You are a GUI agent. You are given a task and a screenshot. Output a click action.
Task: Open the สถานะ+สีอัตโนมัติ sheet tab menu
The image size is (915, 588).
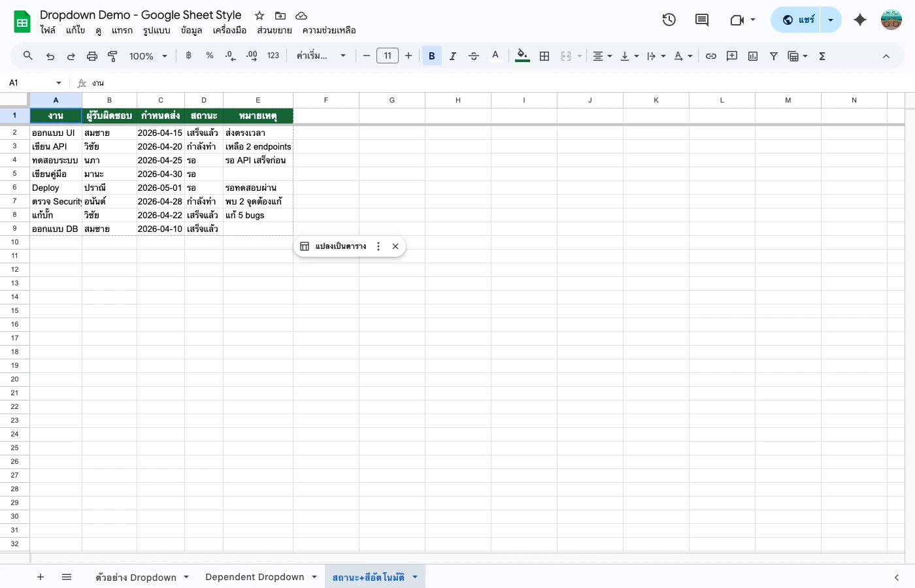414,577
